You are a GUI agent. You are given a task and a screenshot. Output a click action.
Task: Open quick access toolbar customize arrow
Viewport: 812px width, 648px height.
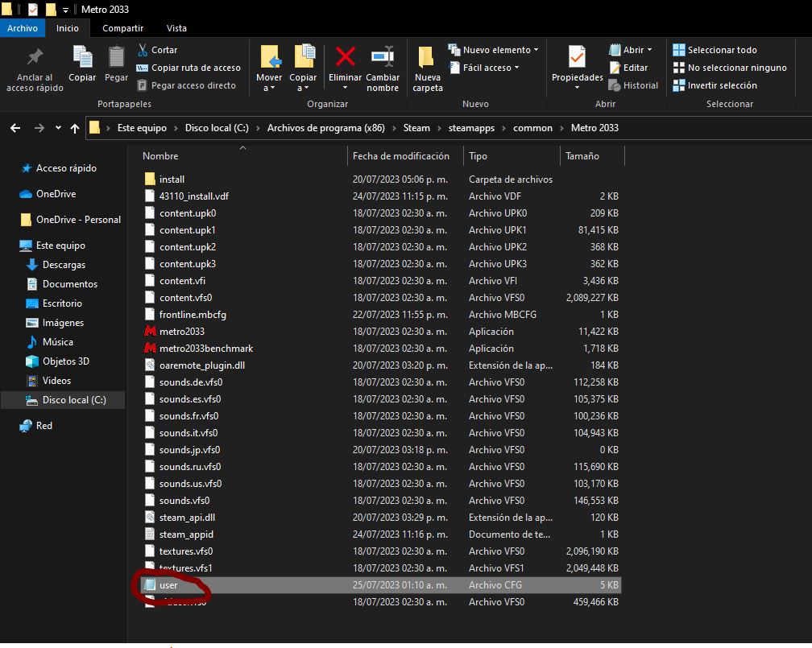[65, 10]
